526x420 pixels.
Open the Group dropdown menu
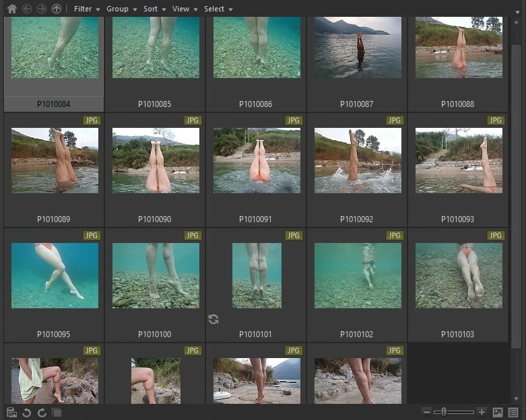point(121,9)
